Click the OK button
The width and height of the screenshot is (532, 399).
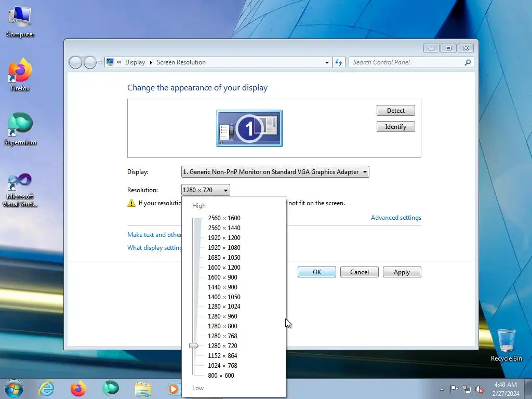(317, 272)
